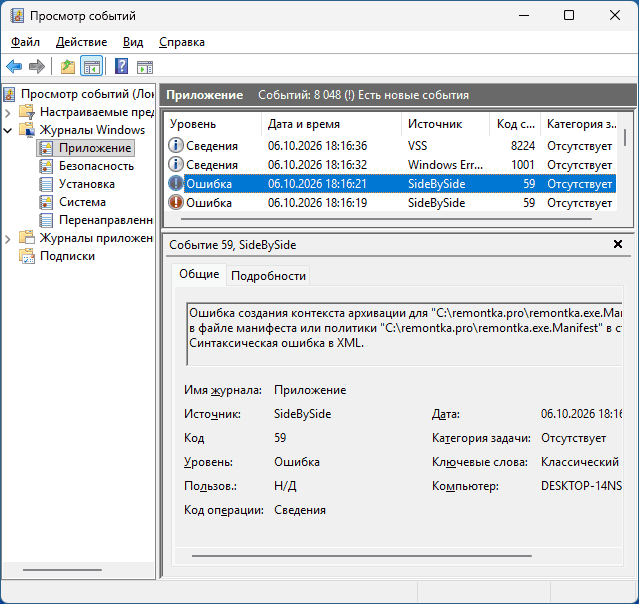The height and width of the screenshot is (604, 639).
Task: Open the Файл menu
Action: 25,42
